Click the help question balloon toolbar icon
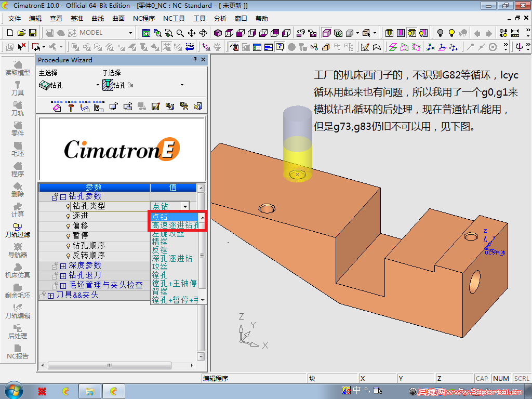 pos(280,47)
